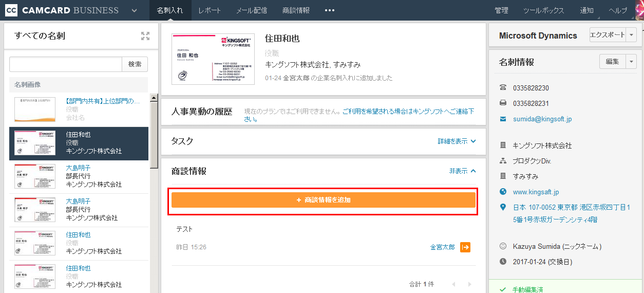Click the smiley nickname icon
This screenshot has width=644, height=293.
click(503, 246)
